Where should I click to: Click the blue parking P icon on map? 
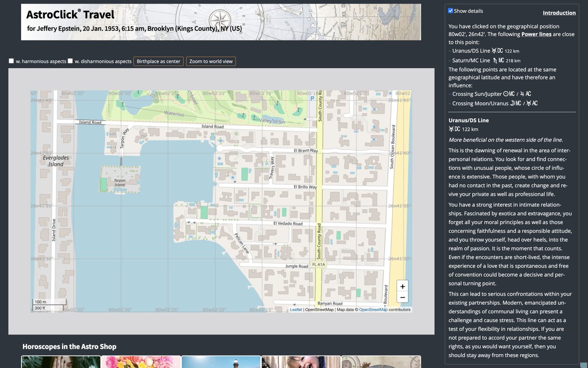pyautogui.click(x=312, y=98)
